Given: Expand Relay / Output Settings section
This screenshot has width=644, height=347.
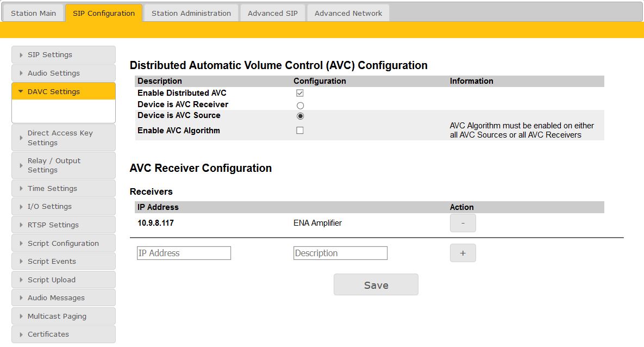Looking at the screenshot, I should click(63, 165).
